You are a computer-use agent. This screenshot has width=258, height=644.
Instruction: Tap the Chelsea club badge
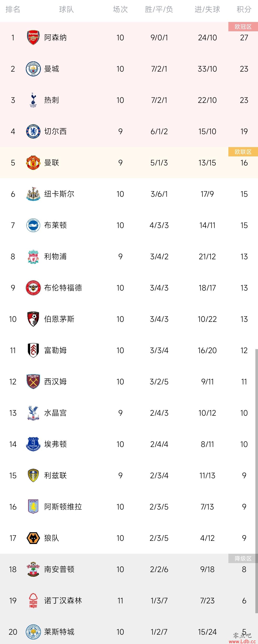(x=33, y=131)
